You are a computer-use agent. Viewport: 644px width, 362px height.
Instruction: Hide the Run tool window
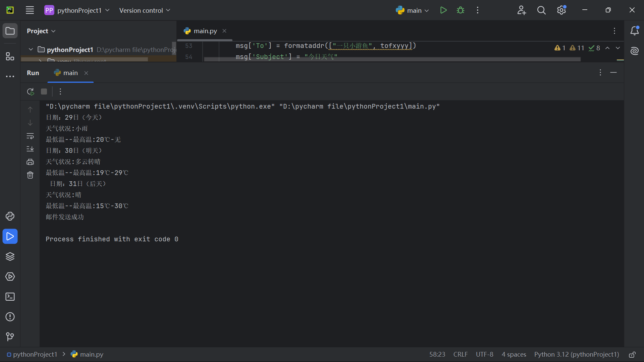coord(613,72)
